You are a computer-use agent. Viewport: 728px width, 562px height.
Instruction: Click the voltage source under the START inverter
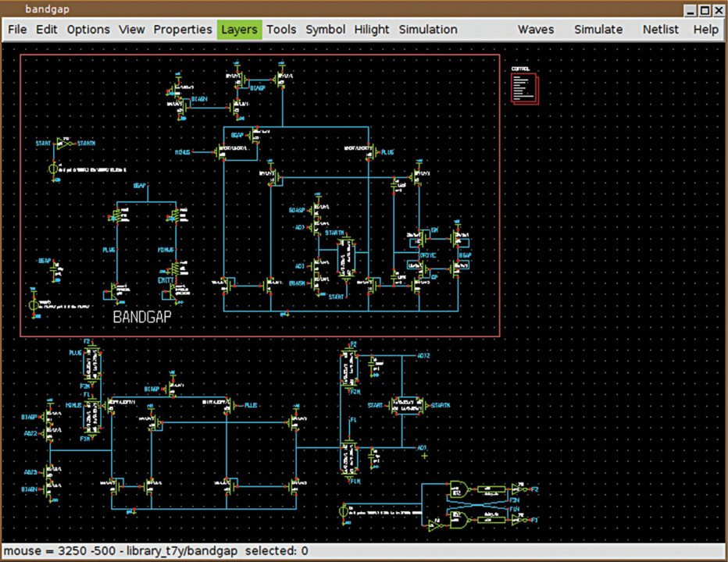pyautogui.click(x=54, y=169)
